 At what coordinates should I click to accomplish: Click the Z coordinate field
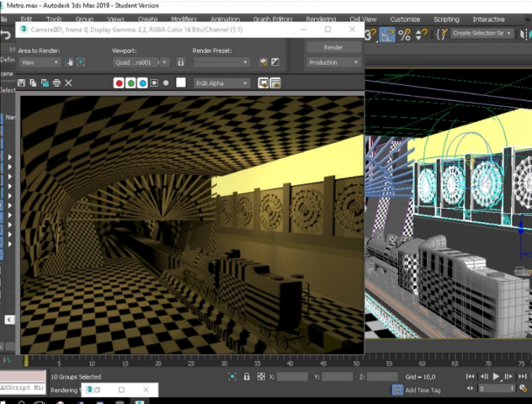point(382,377)
